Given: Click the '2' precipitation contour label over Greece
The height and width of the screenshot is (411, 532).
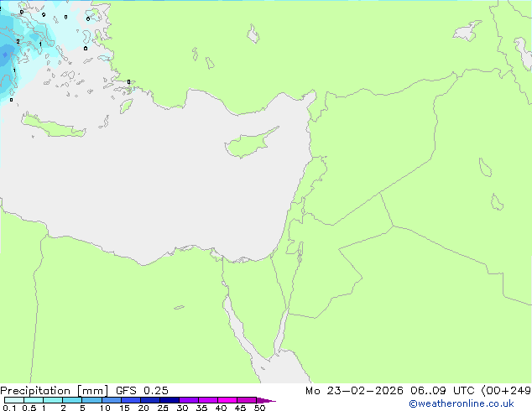Looking at the screenshot, I should [x=18, y=42].
